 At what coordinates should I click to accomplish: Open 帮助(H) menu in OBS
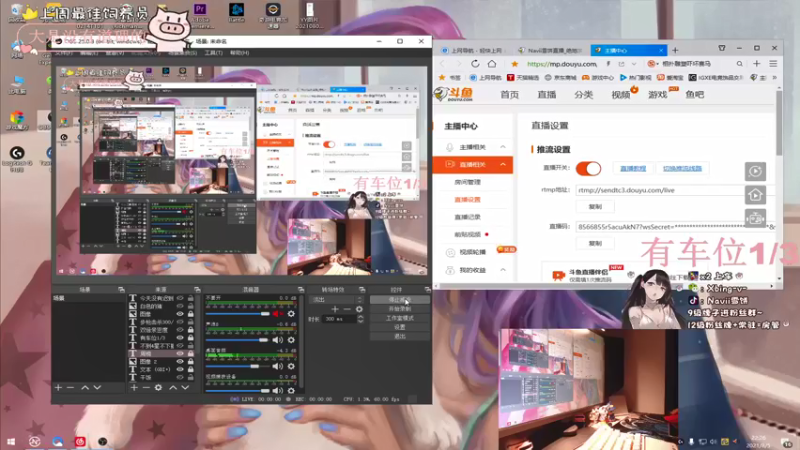(239, 53)
